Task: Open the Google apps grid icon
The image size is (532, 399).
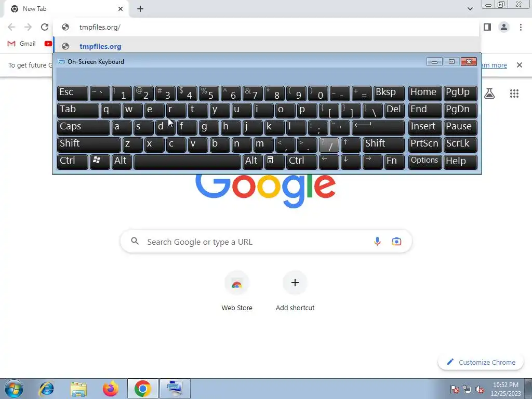Action: coord(514,94)
